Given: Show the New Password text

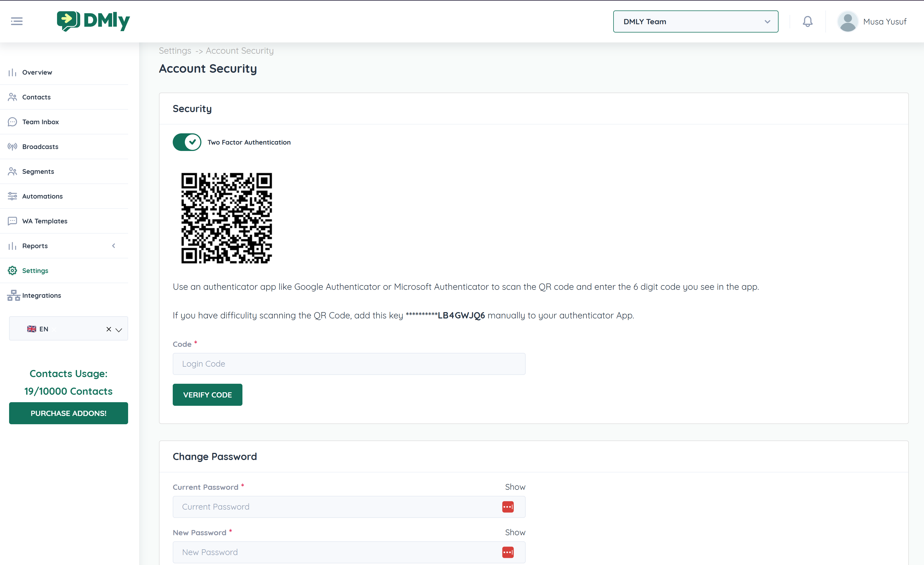Looking at the screenshot, I should [515, 532].
